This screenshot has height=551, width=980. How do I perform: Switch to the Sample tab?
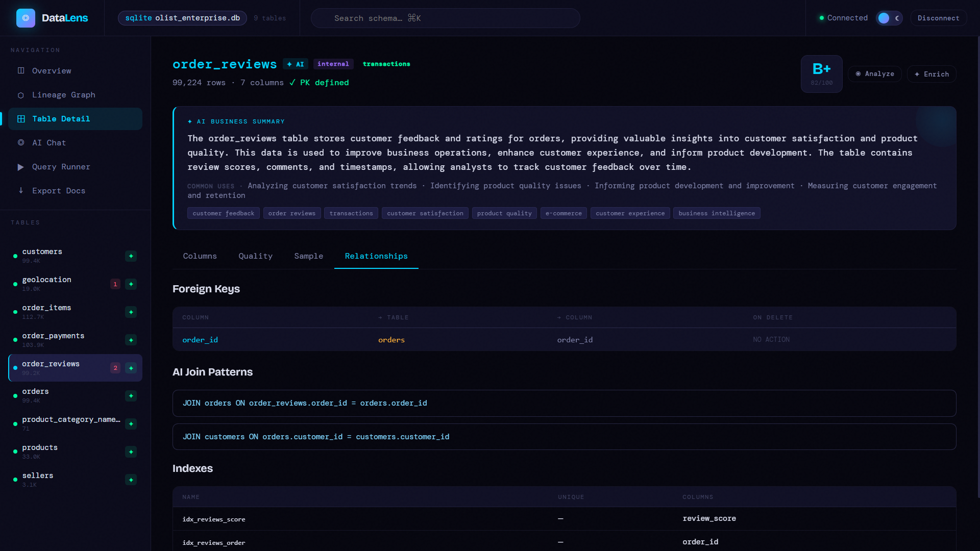(308, 256)
